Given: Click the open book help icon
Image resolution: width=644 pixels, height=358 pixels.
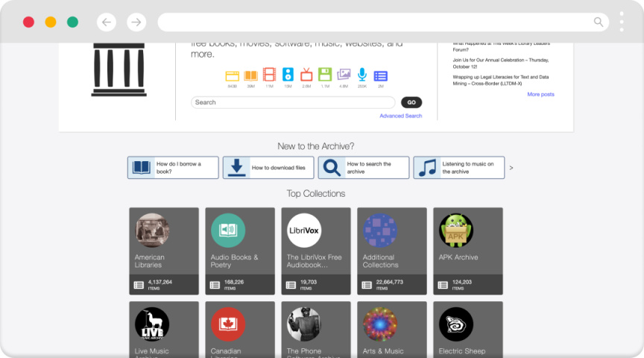Looking at the screenshot, I should [x=142, y=168].
